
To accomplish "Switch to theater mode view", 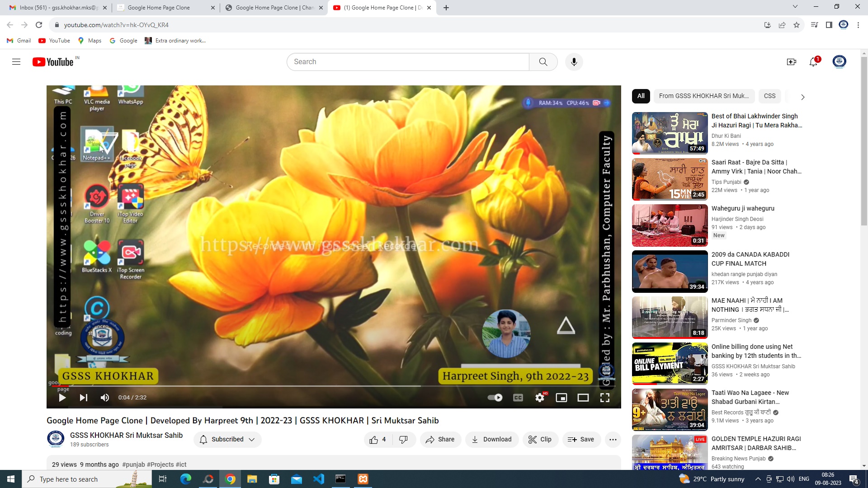I will coord(583,398).
